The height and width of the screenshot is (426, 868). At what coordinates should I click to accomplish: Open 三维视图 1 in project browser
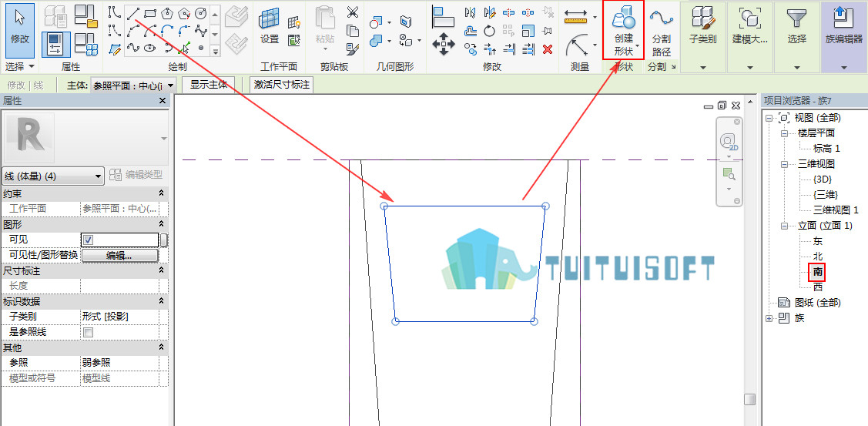(836, 210)
